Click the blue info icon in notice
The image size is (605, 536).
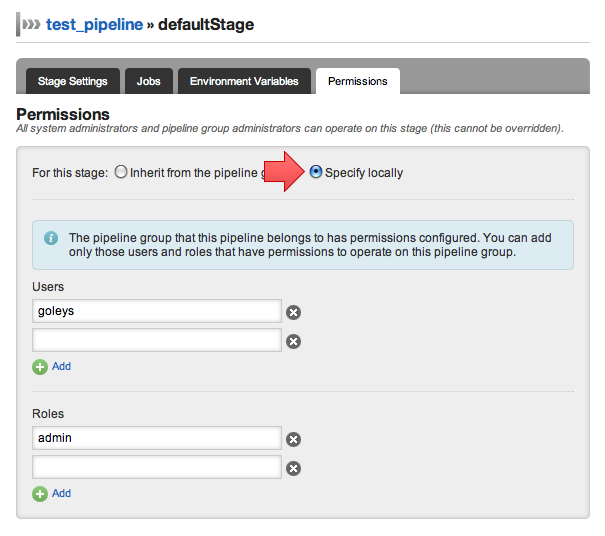[51, 238]
